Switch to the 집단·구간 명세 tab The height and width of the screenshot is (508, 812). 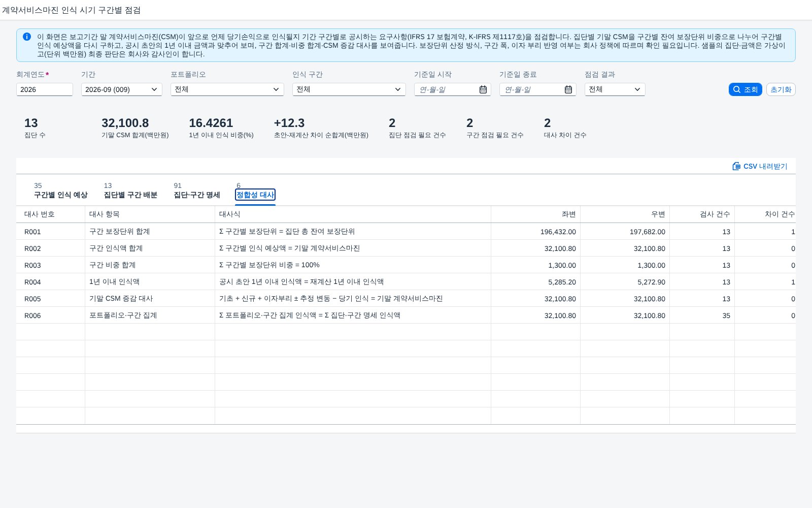tap(197, 190)
